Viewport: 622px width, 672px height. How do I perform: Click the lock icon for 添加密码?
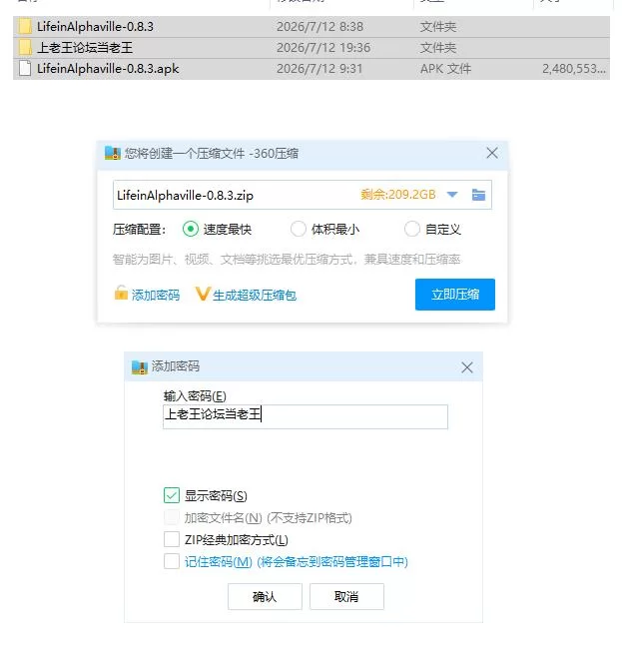point(121,294)
